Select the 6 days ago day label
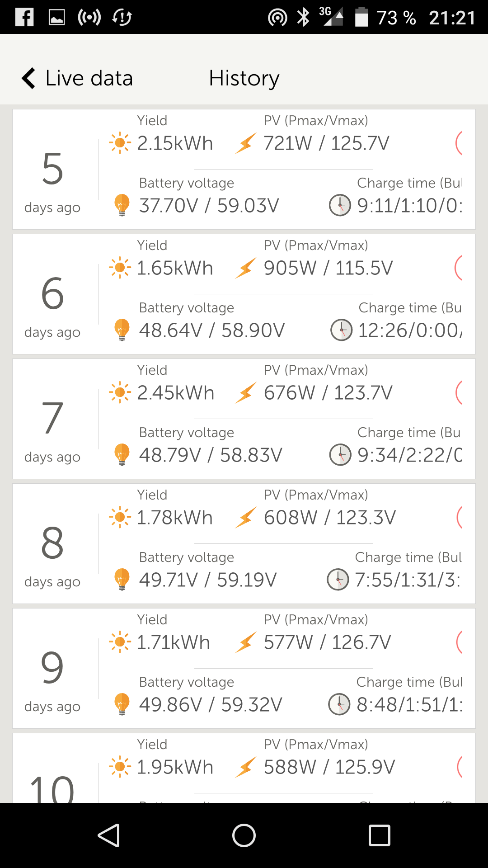Screen dimensions: 488x868 pos(52,305)
